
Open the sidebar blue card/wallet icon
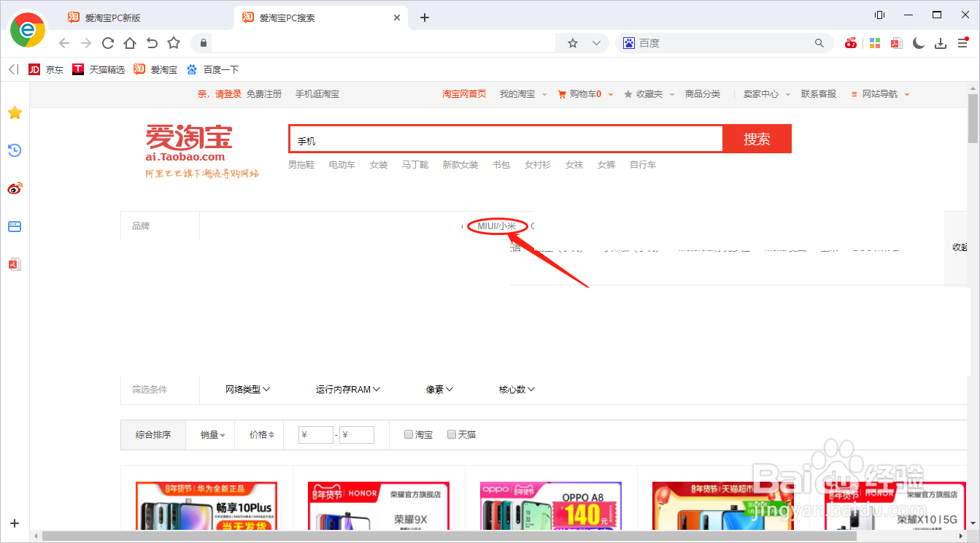(15, 226)
